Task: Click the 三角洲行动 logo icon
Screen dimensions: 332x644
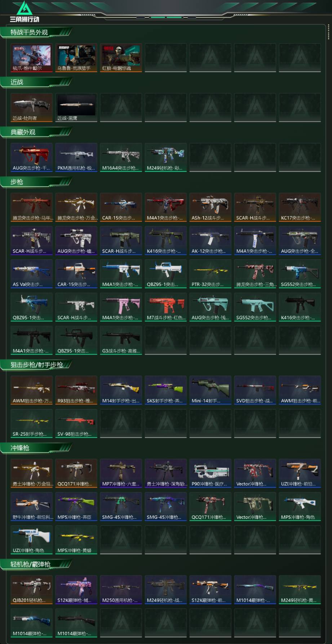Action: 24,9
